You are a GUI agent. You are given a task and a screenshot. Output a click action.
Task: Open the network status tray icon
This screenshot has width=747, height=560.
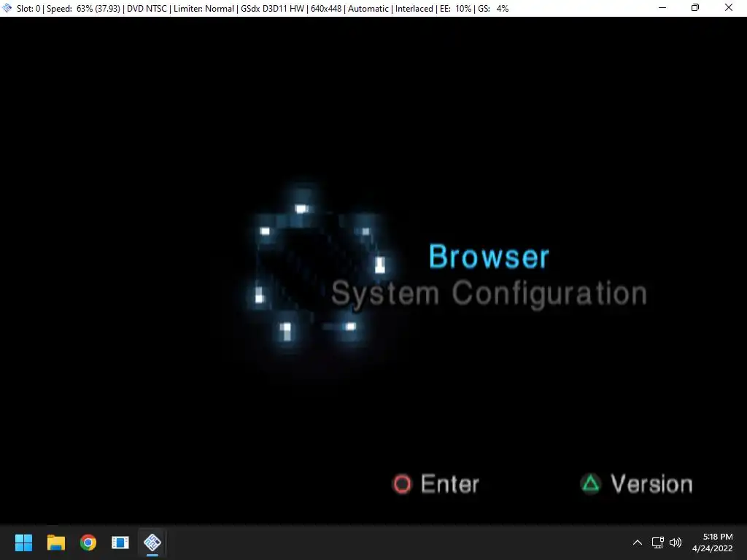pyautogui.click(x=658, y=542)
